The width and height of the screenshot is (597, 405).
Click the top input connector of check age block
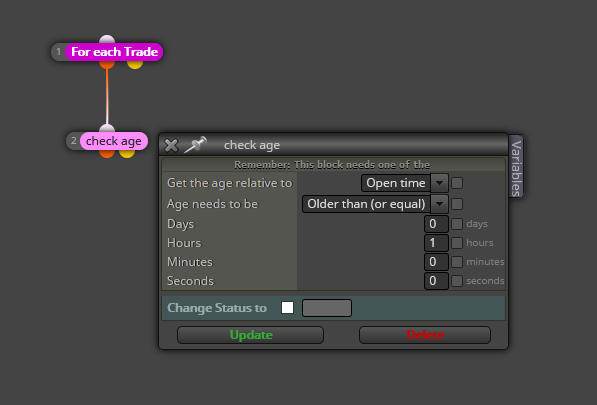[107, 128]
